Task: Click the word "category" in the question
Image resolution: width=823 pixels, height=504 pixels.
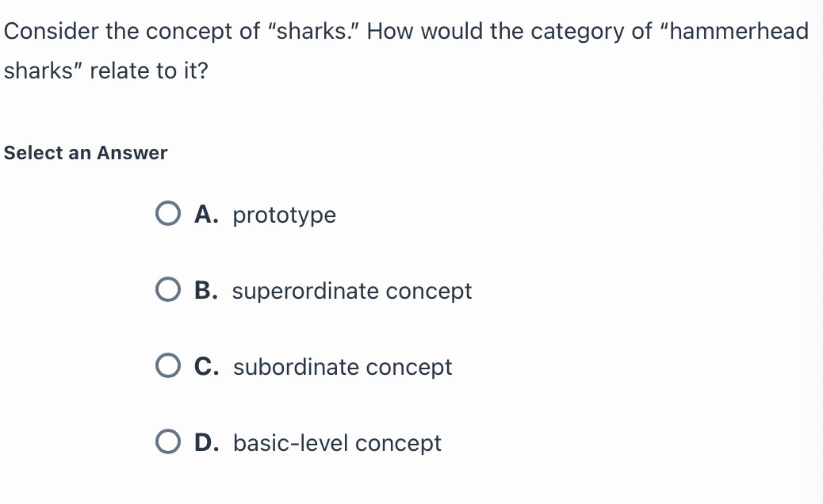Action: click(577, 32)
